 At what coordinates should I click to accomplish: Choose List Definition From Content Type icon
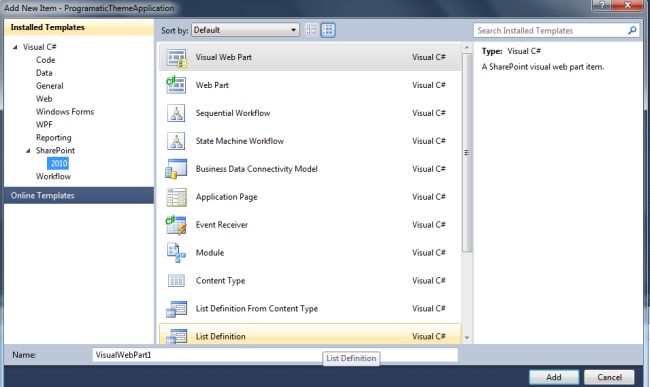pyautogui.click(x=176, y=309)
